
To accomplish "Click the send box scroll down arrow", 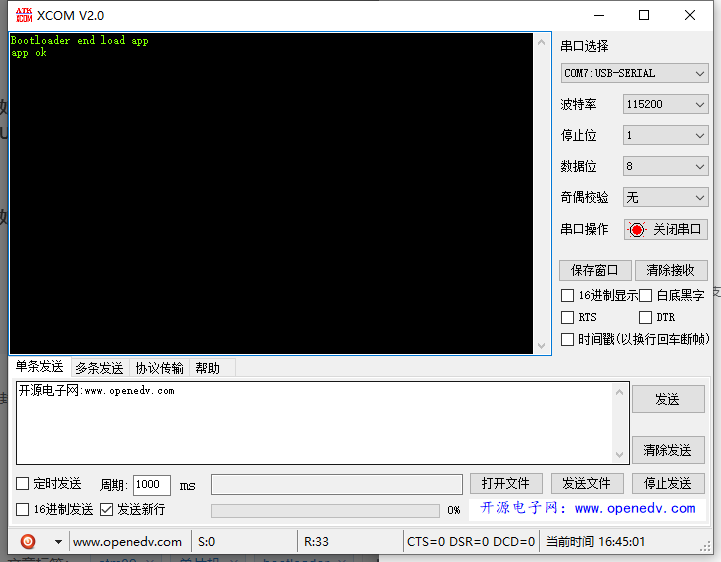I will [x=619, y=454].
